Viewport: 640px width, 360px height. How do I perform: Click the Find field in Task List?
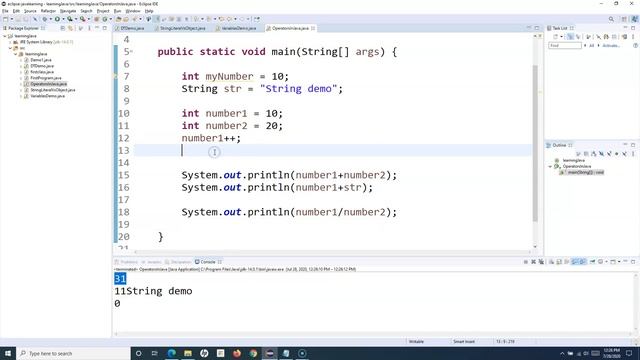[x=565, y=46]
